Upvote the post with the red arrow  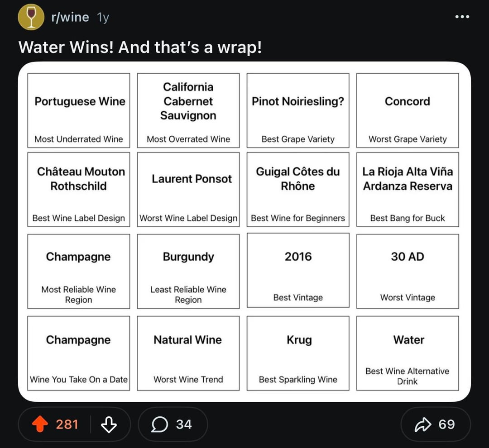[x=40, y=424]
